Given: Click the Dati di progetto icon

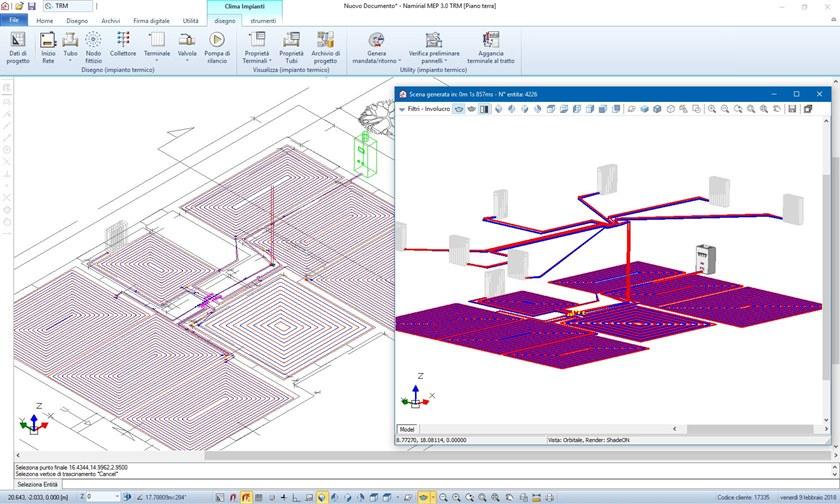Looking at the screenshot, I should click(18, 47).
